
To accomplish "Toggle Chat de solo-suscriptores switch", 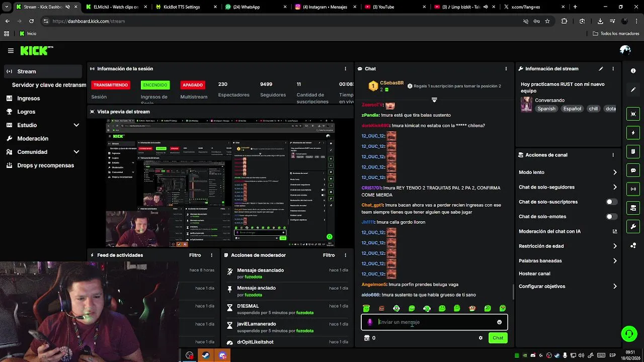I will (x=611, y=202).
